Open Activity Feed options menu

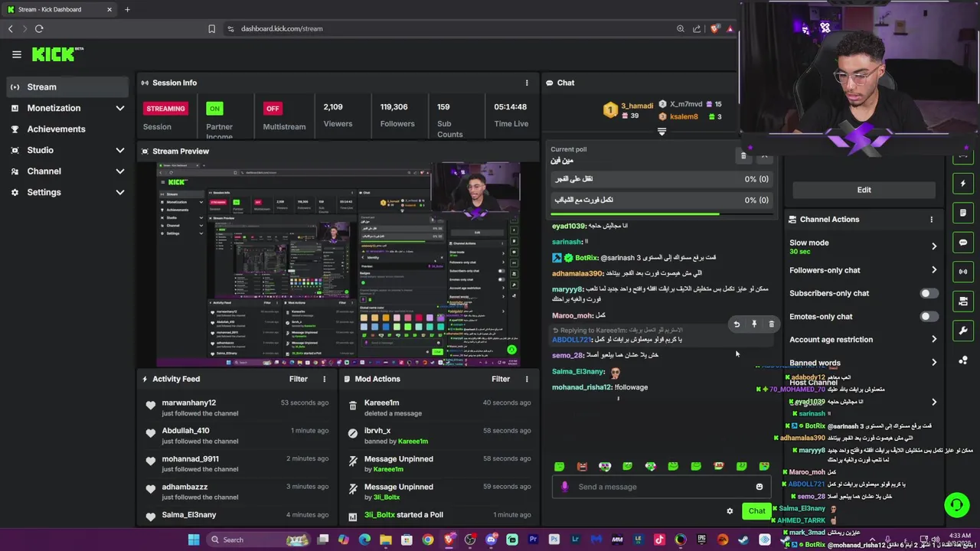tap(324, 379)
